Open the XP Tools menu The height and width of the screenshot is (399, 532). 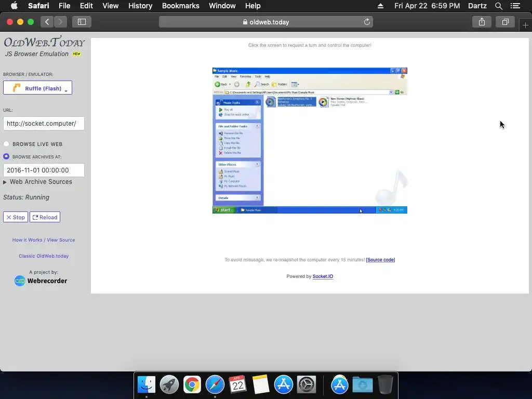pos(258,77)
